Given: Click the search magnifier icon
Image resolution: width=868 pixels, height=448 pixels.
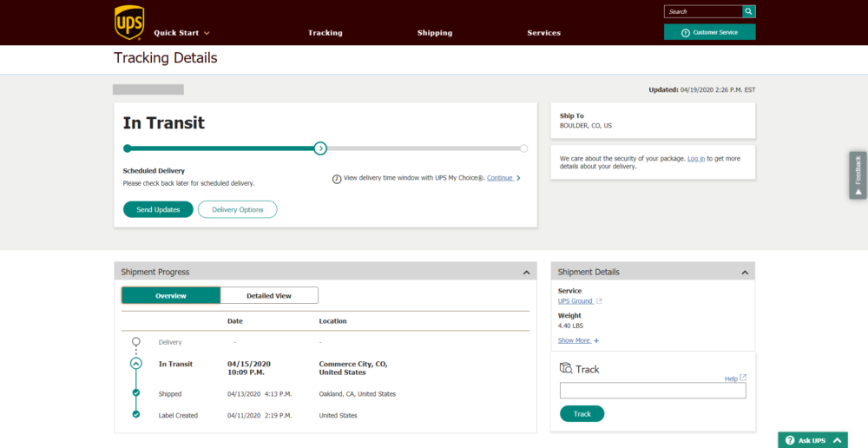Looking at the screenshot, I should pyautogui.click(x=748, y=11).
